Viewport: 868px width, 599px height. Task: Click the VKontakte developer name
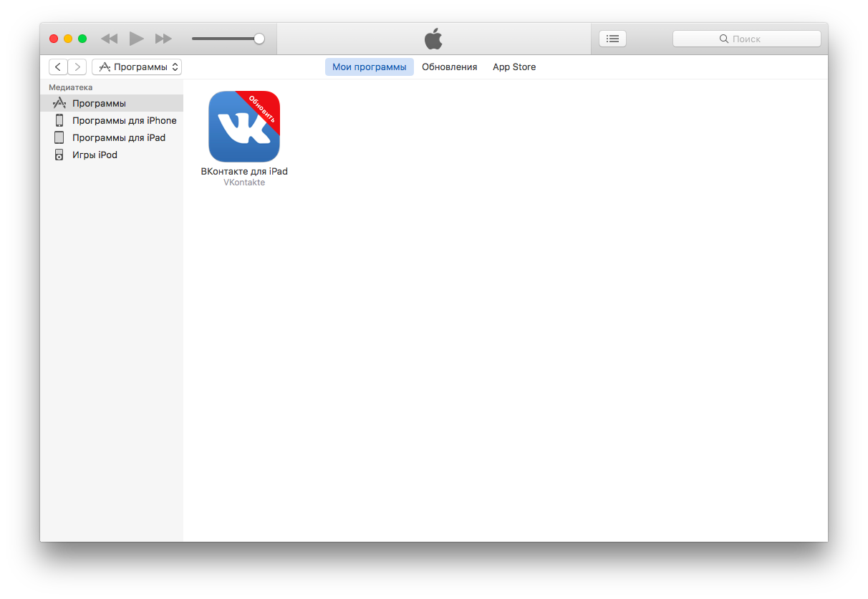244,182
